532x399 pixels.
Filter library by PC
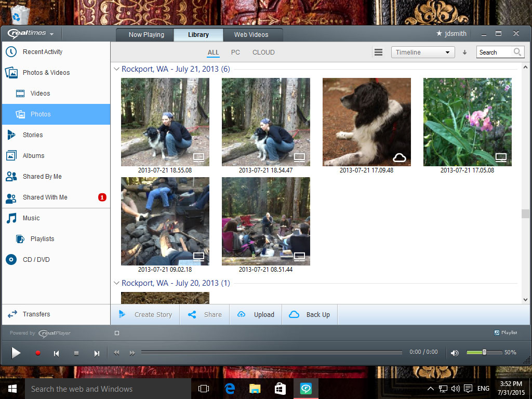click(235, 52)
